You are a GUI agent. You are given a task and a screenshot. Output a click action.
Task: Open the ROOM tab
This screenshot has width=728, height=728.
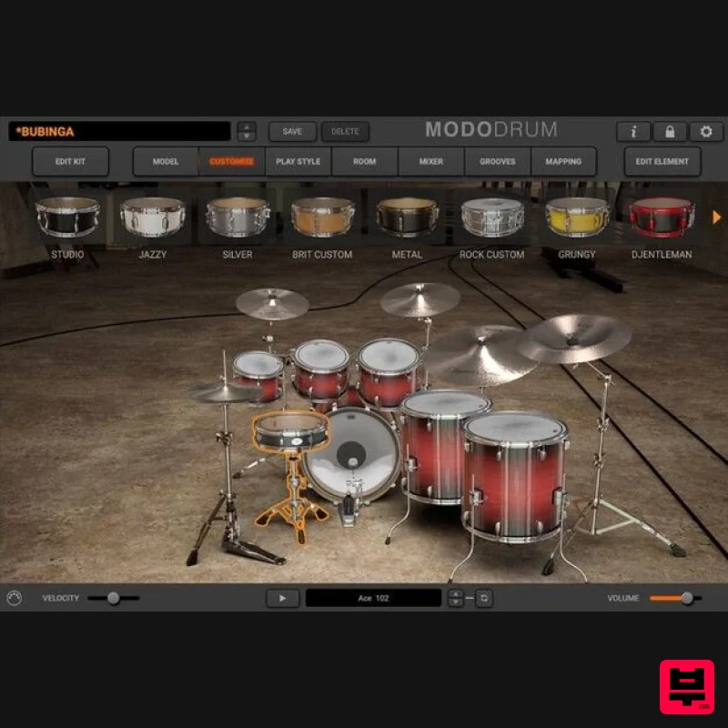tap(365, 162)
